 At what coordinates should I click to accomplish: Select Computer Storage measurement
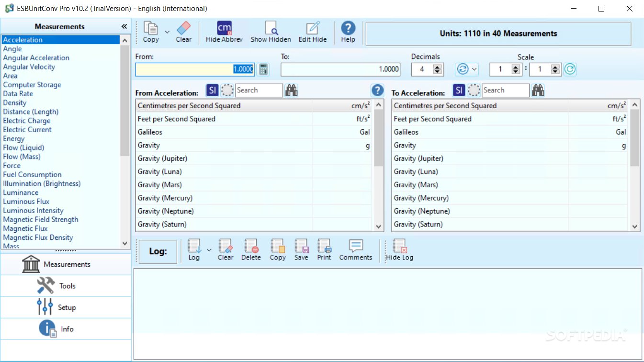32,85
